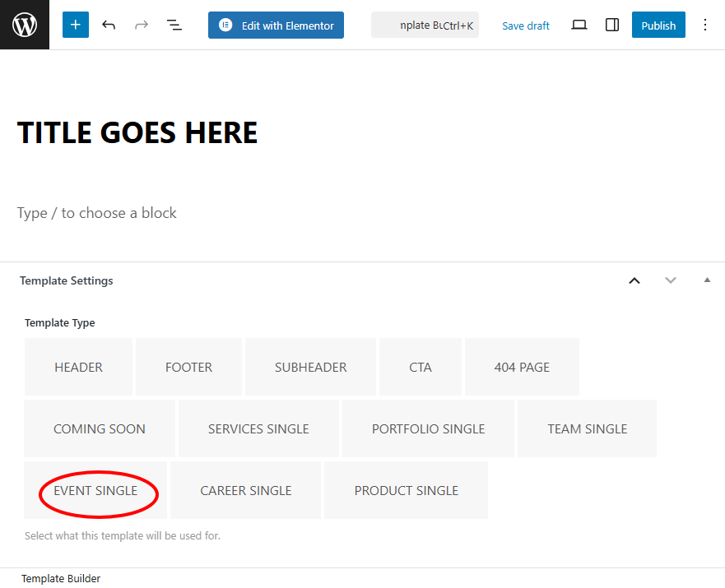Select the HEADER template type
The height and width of the screenshot is (588, 725).
pyautogui.click(x=78, y=367)
